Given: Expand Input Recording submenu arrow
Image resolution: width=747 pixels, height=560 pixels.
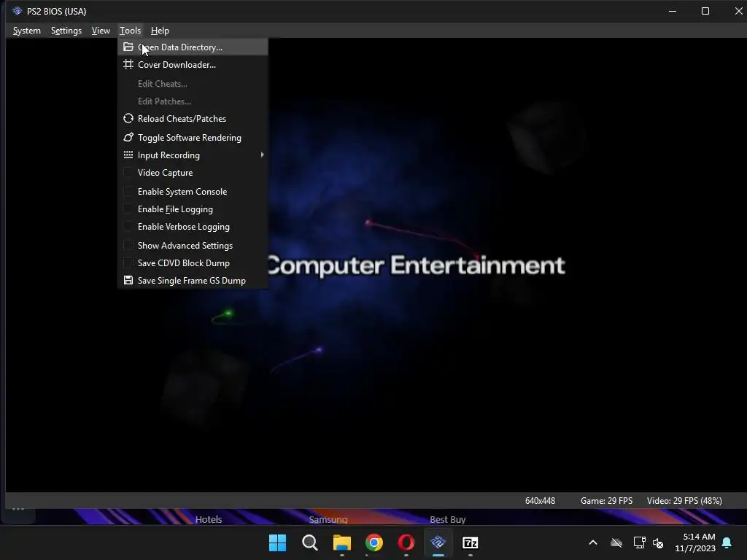Looking at the screenshot, I should [262, 155].
